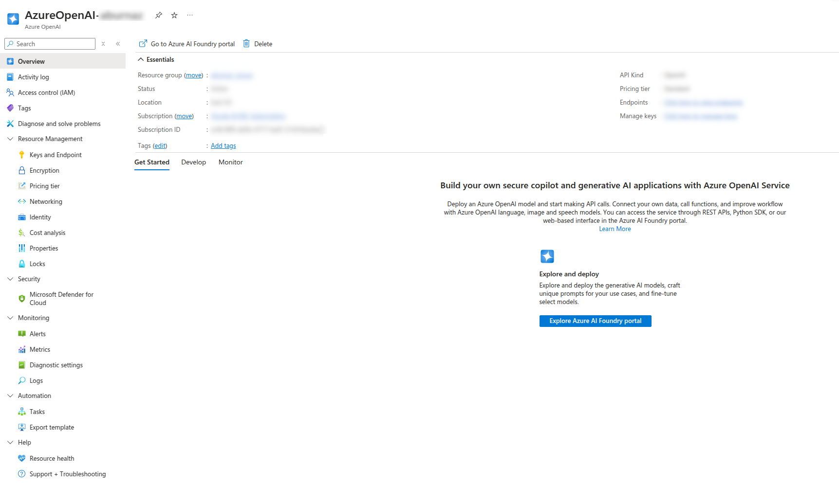839x504 pixels.
Task: Collapse the Resource Management section
Action: pos(10,139)
